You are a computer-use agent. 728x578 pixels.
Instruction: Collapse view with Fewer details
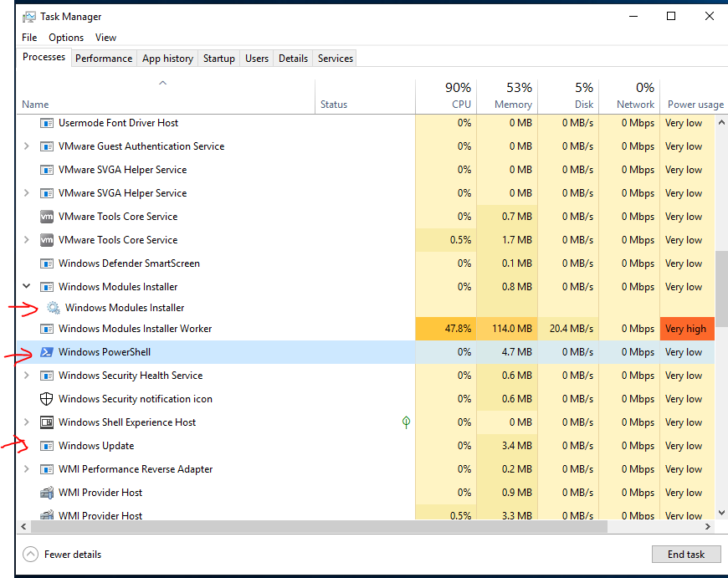[x=62, y=555]
